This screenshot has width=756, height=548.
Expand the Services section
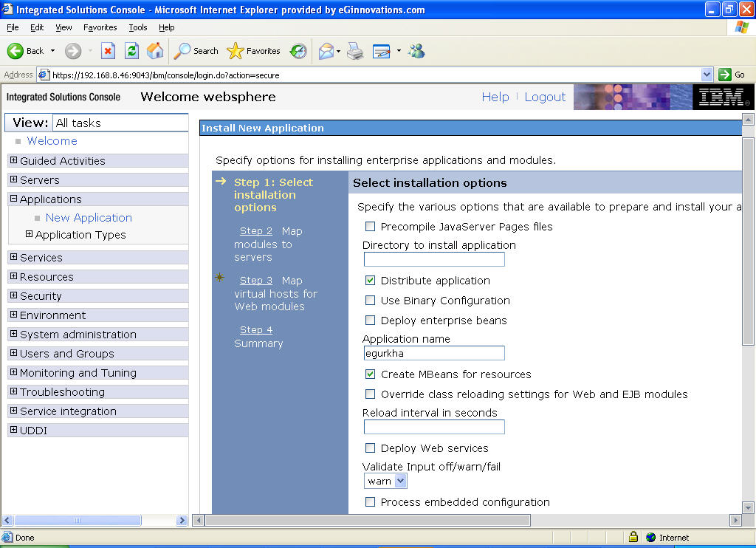13,256
